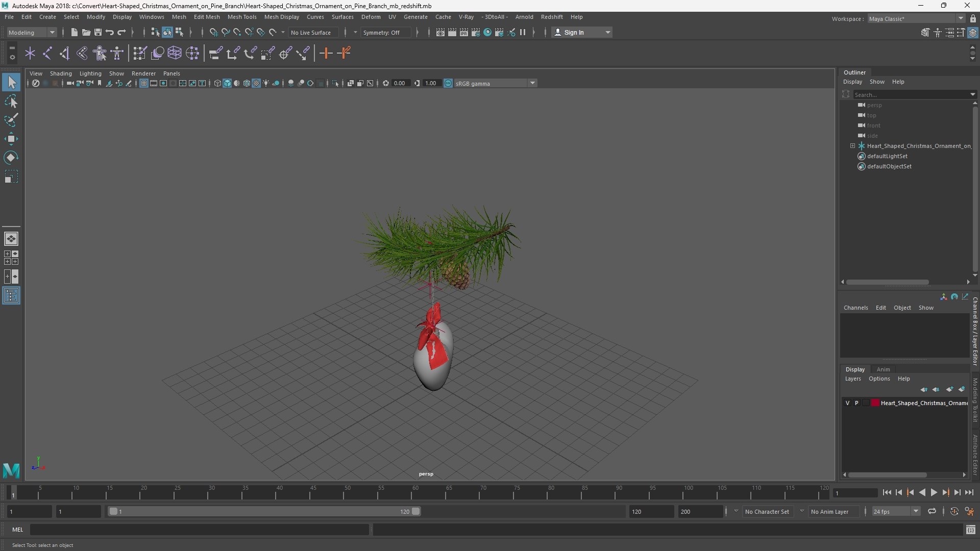Open the 24 fps frame rate dropdown
Image resolution: width=980 pixels, height=551 pixels.
[x=896, y=511]
